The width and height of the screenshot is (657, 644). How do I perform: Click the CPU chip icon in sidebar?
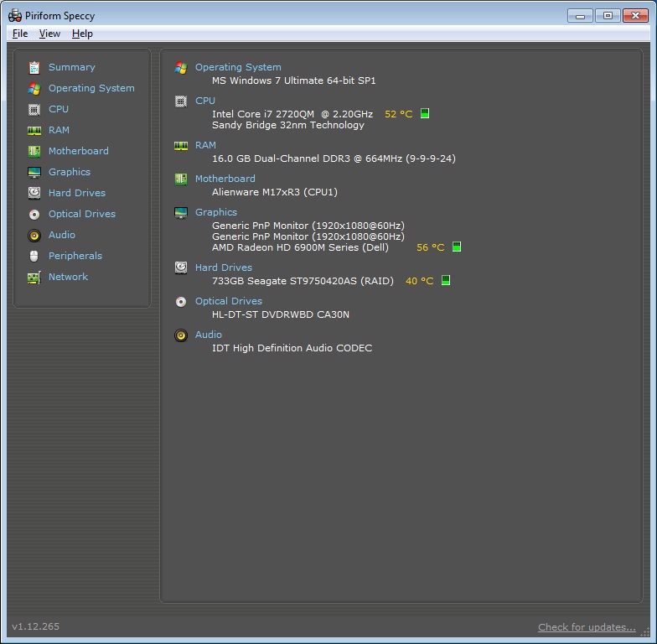pos(34,109)
